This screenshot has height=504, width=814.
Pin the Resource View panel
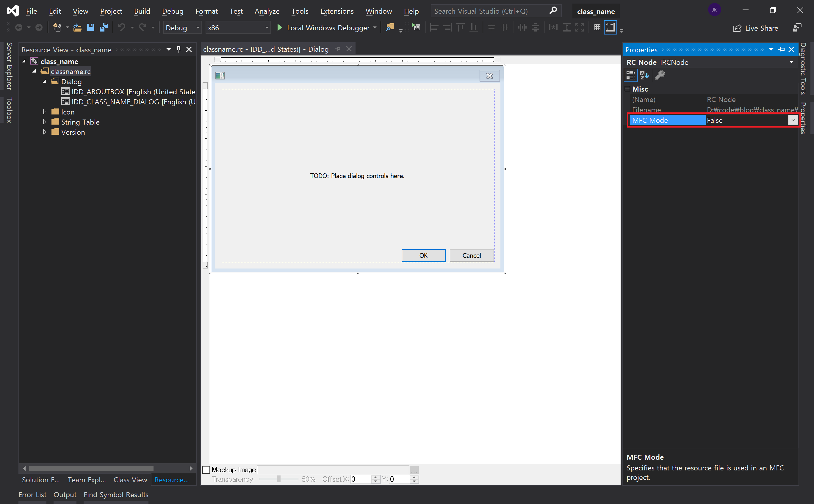(179, 49)
